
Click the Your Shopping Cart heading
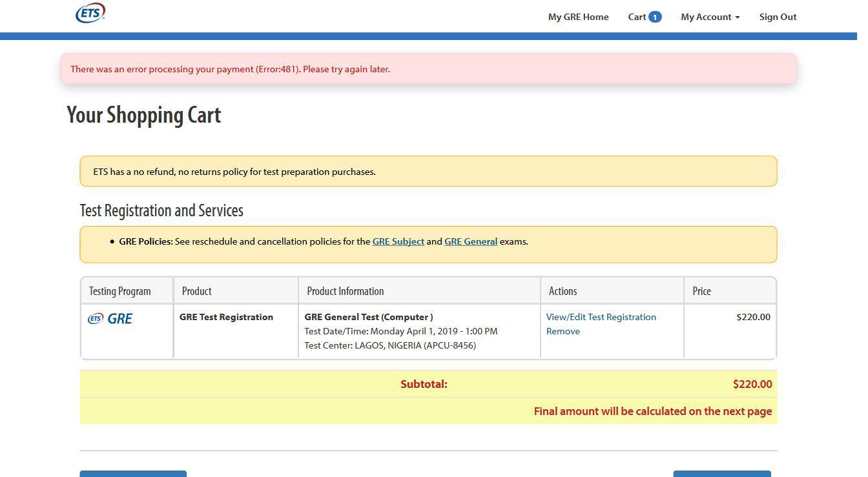tap(143, 115)
